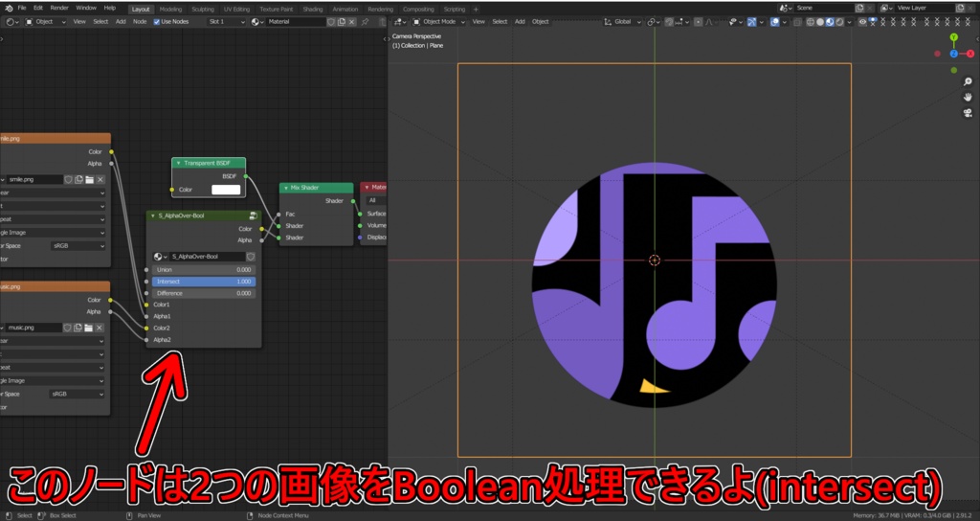This screenshot has height=521, width=980.
Task: Unlink the material with the X icon
Action: pyautogui.click(x=351, y=21)
